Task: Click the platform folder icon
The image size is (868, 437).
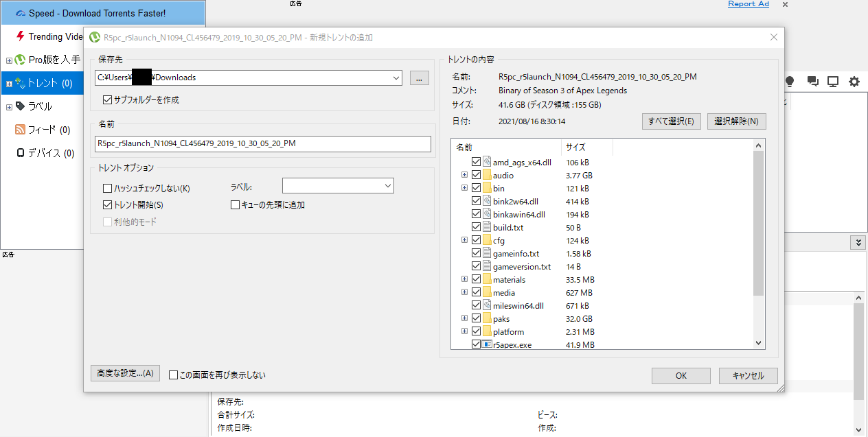Action: coord(487,331)
